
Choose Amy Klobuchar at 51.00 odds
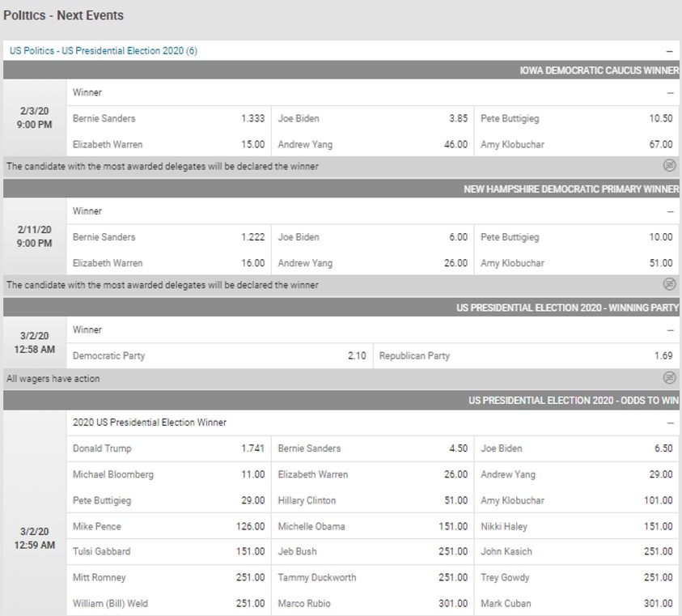[x=577, y=263]
